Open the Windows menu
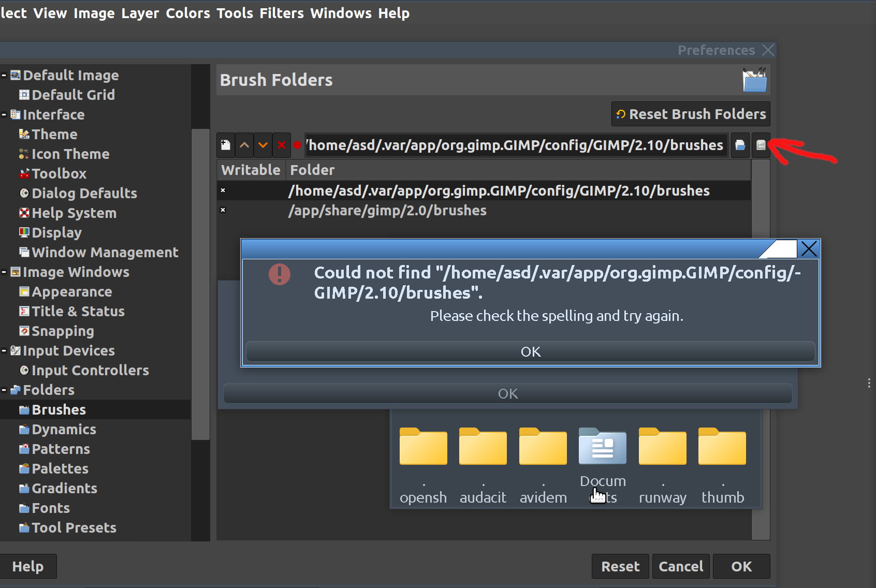 [x=341, y=13]
